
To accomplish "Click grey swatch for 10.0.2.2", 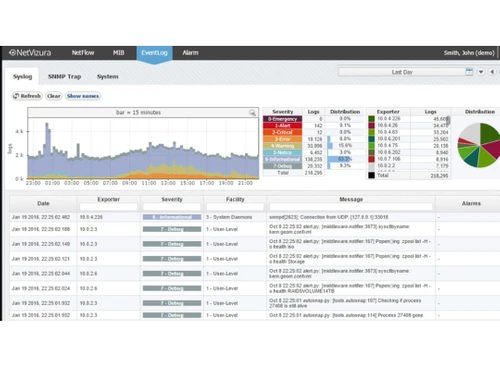I will 371,166.
